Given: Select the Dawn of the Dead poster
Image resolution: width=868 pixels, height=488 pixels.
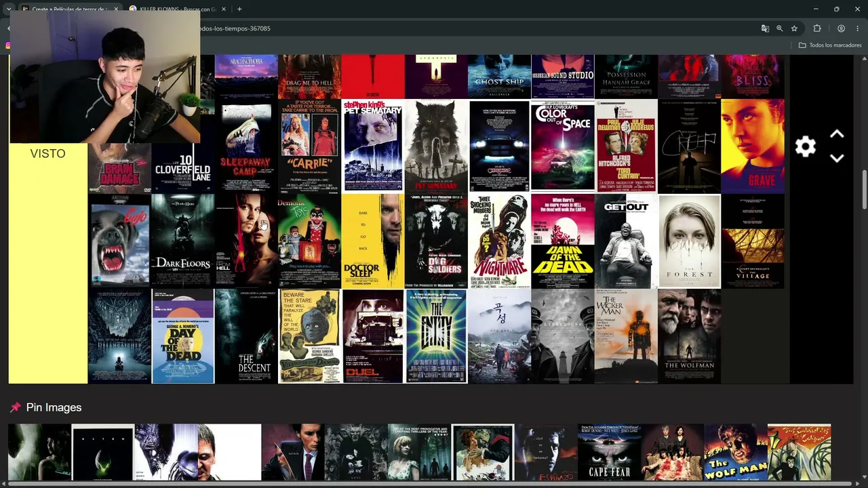Looking at the screenshot, I should [x=563, y=241].
